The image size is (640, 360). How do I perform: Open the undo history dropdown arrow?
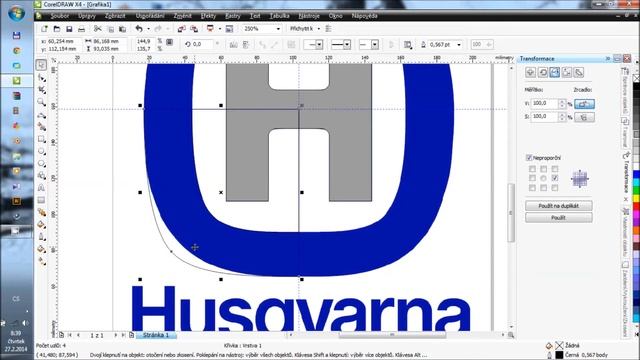pyautogui.click(x=148, y=29)
